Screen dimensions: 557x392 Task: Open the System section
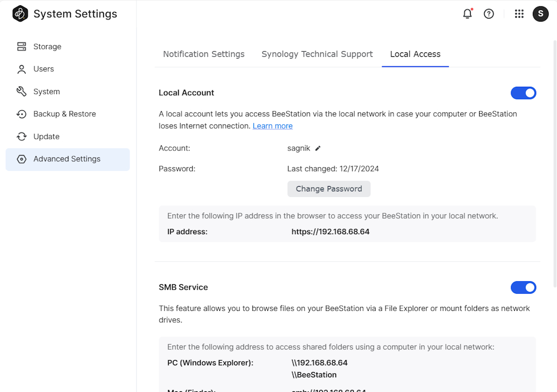tap(47, 91)
